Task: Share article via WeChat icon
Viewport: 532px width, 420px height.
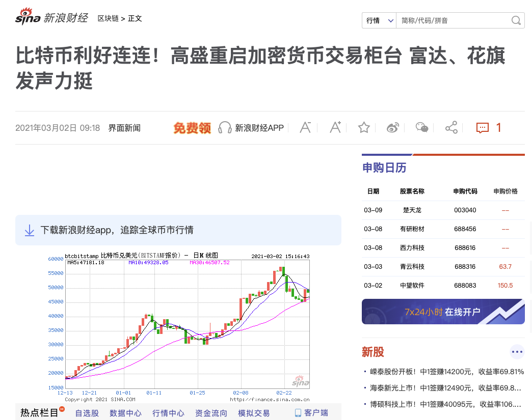Action: point(422,127)
